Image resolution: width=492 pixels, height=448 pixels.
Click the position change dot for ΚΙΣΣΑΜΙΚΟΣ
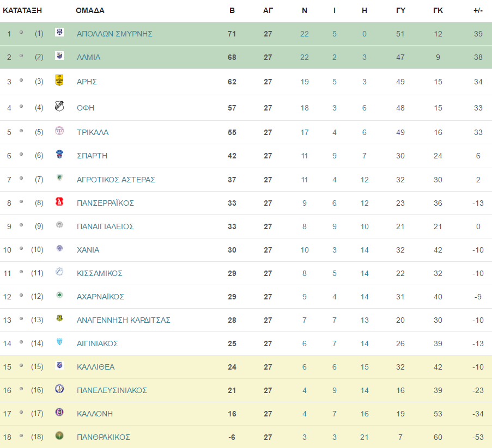pos(21,272)
